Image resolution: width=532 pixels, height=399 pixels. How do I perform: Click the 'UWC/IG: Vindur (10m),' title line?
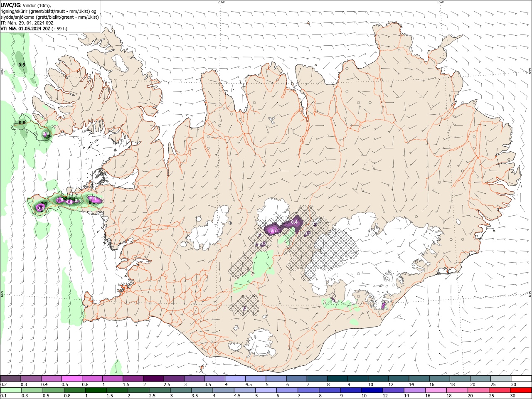[x=26, y=5]
